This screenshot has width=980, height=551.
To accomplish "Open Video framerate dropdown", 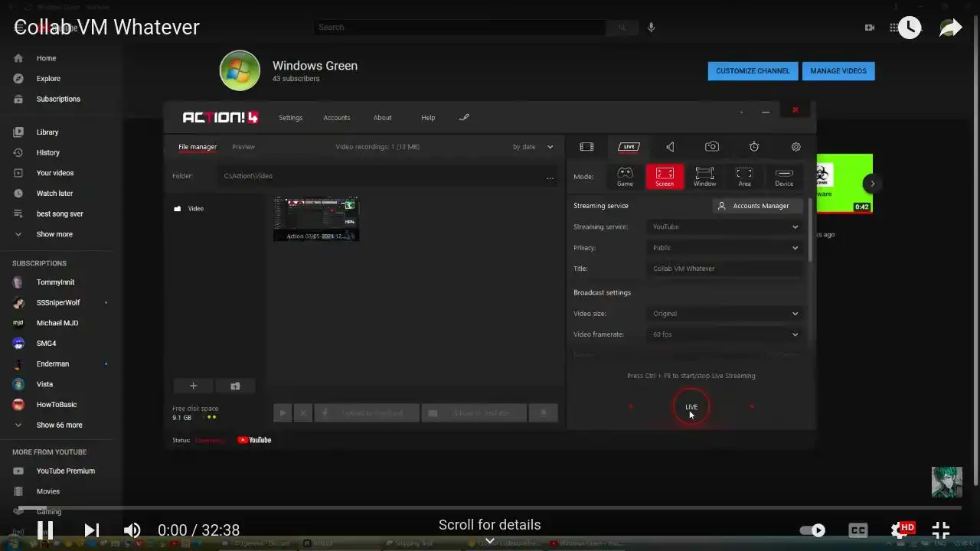I will [x=725, y=334].
